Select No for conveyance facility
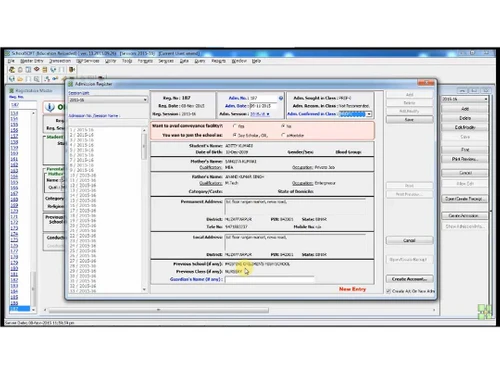This screenshot has width=500, height=375. coord(283,126)
